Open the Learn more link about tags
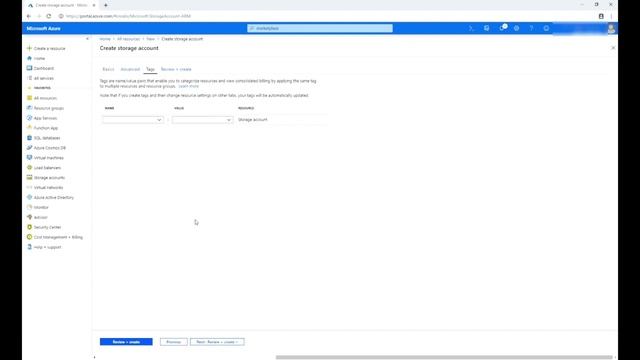 tap(189, 87)
